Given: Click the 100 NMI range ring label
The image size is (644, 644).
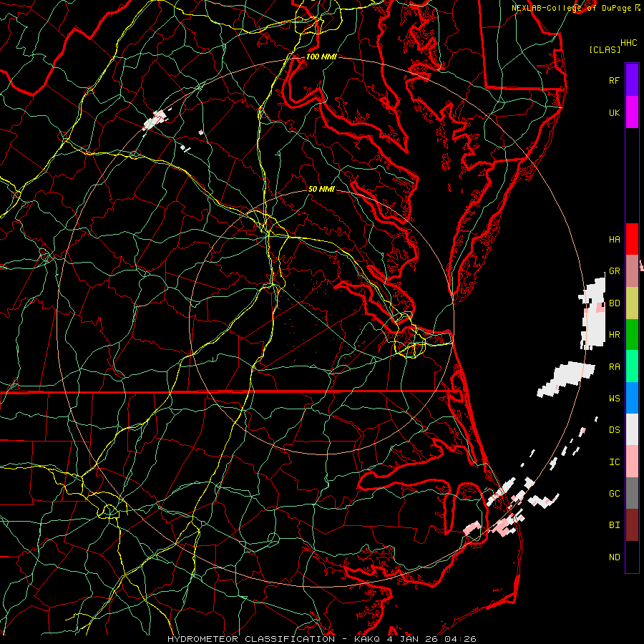Looking at the screenshot, I should (x=321, y=57).
